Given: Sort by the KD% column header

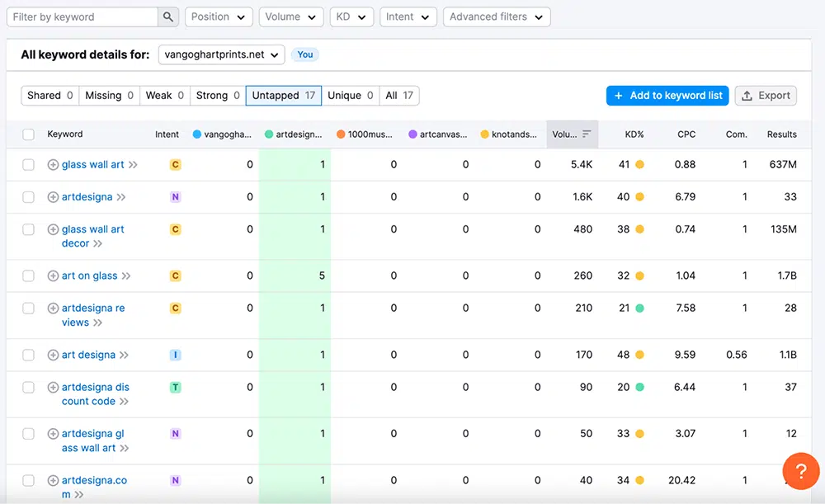Looking at the screenshot, I should coord(634,134).
